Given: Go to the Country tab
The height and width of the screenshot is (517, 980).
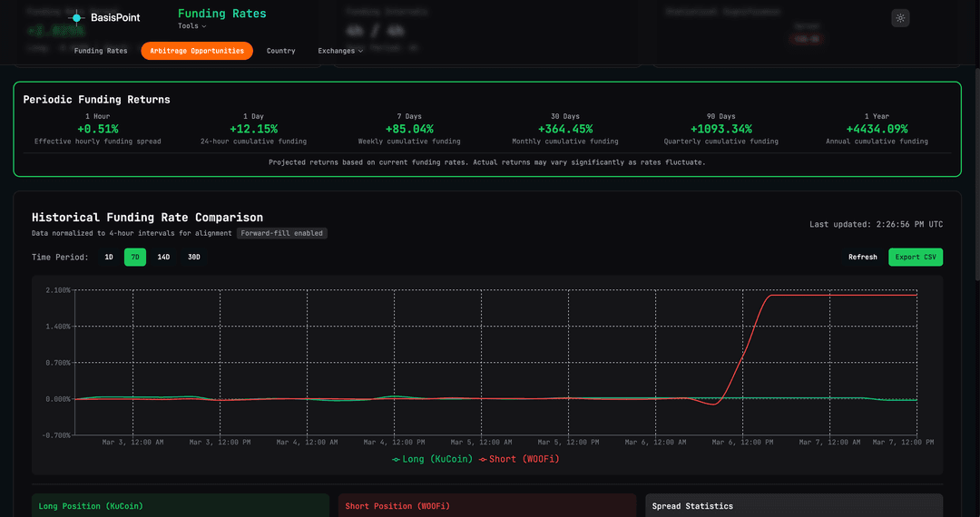Looking at the screenshot, I should tap(280, 51).
